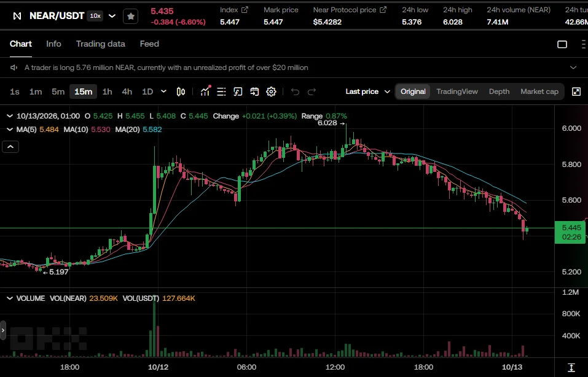Go to the Feed tab
This screenshot has height=377, width=588.
click(x=149, y=44)
